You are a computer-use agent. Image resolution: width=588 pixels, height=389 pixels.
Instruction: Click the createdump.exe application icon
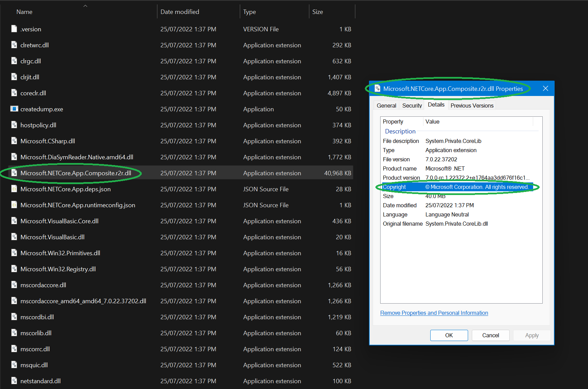coord(14,109)
